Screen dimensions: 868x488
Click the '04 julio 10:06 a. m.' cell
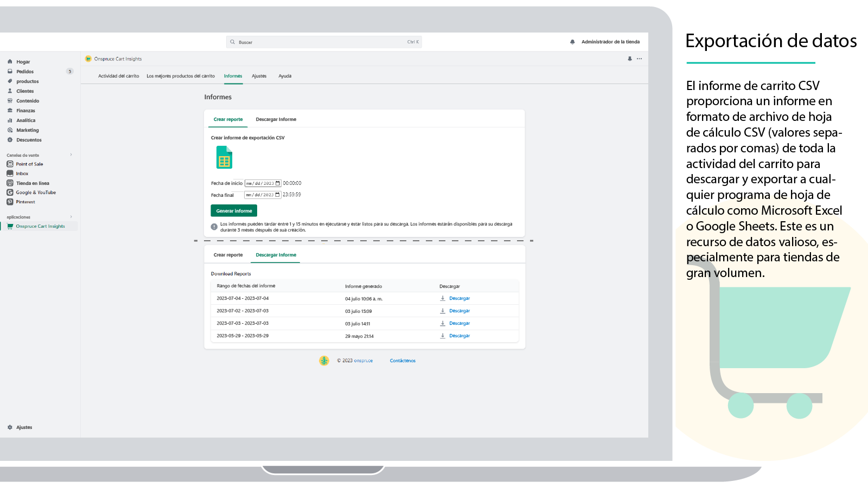[363, 299]
